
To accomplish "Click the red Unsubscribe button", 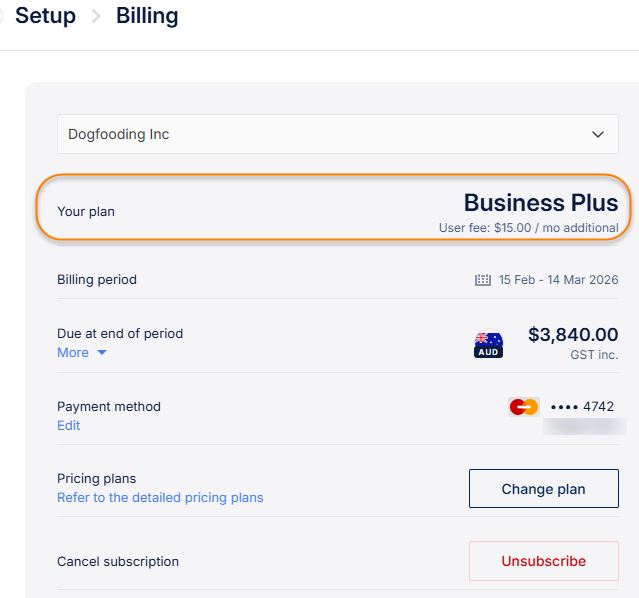I will pyautogui.click(x=543, y=561).
